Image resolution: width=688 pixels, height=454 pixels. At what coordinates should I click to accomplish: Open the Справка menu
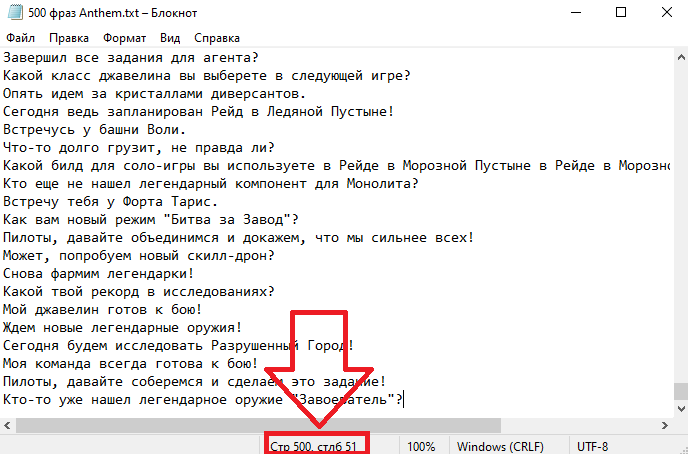tap(217, 37)
